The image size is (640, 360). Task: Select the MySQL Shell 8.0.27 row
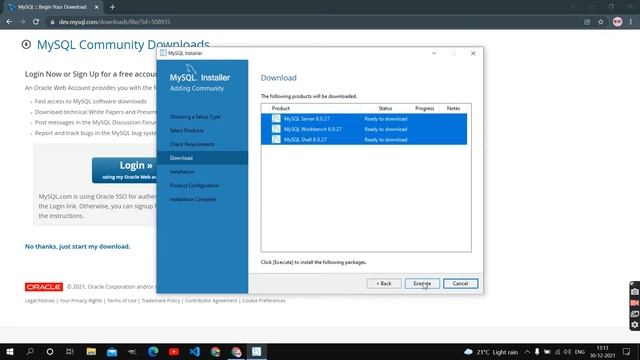pyautogui.click(x=364, y=140)
